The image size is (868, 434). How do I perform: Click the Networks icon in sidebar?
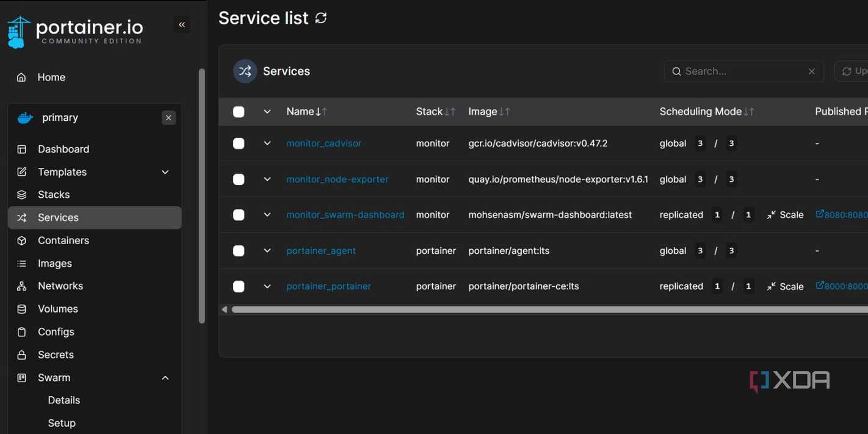pos(22,286)
